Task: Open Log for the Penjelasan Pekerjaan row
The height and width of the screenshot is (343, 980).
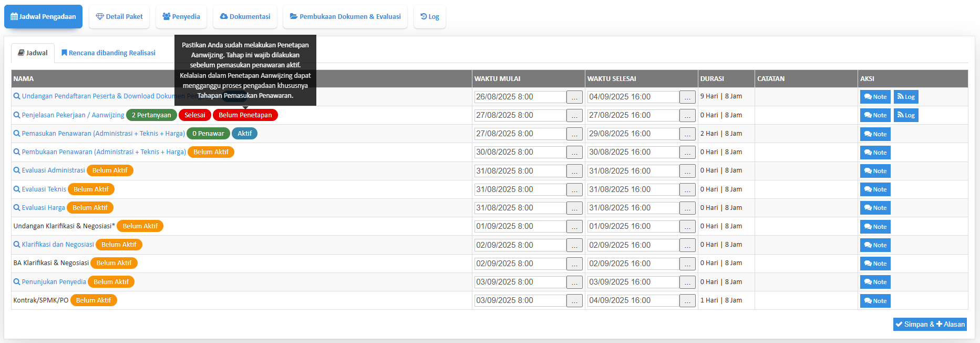Action: tap(905, 115)
